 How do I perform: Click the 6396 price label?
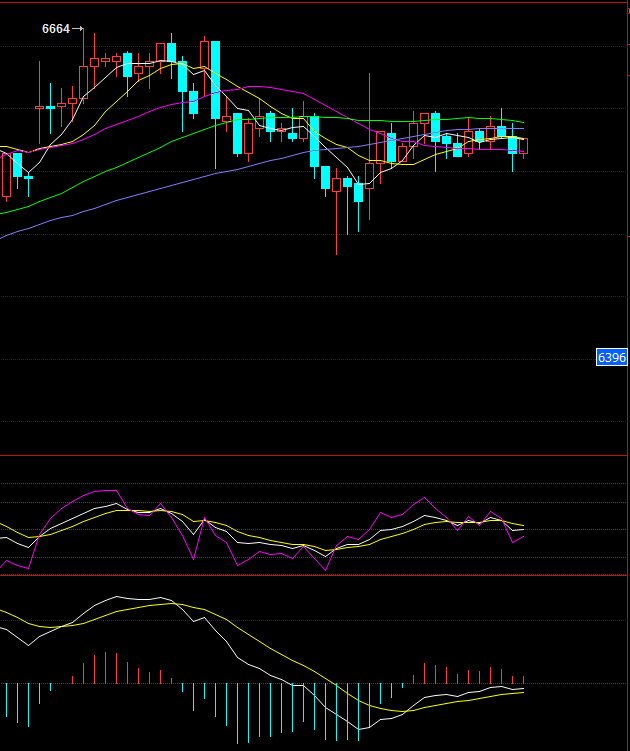click(612, 357)
